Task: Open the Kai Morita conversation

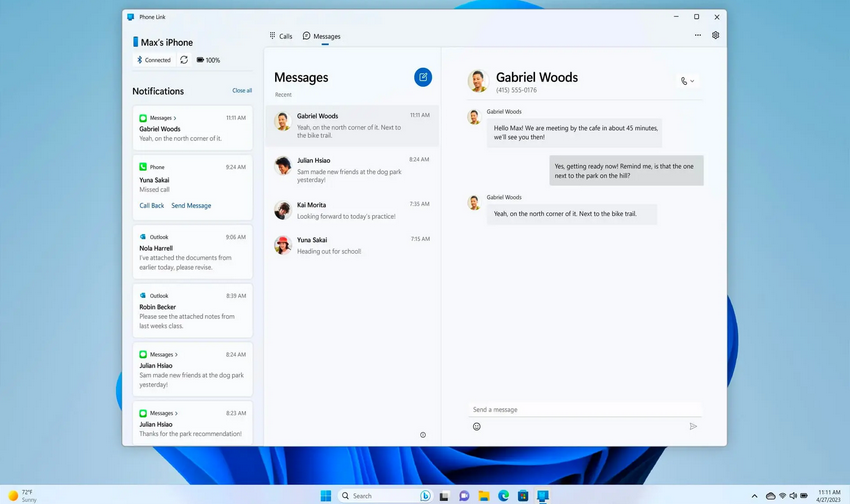Action: tap(350, 210)
